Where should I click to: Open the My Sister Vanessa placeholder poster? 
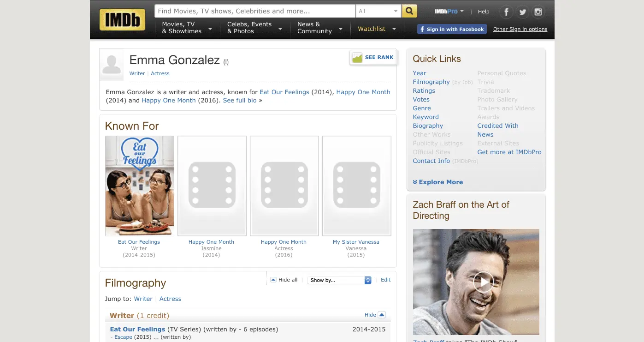(x=357, y=186)
